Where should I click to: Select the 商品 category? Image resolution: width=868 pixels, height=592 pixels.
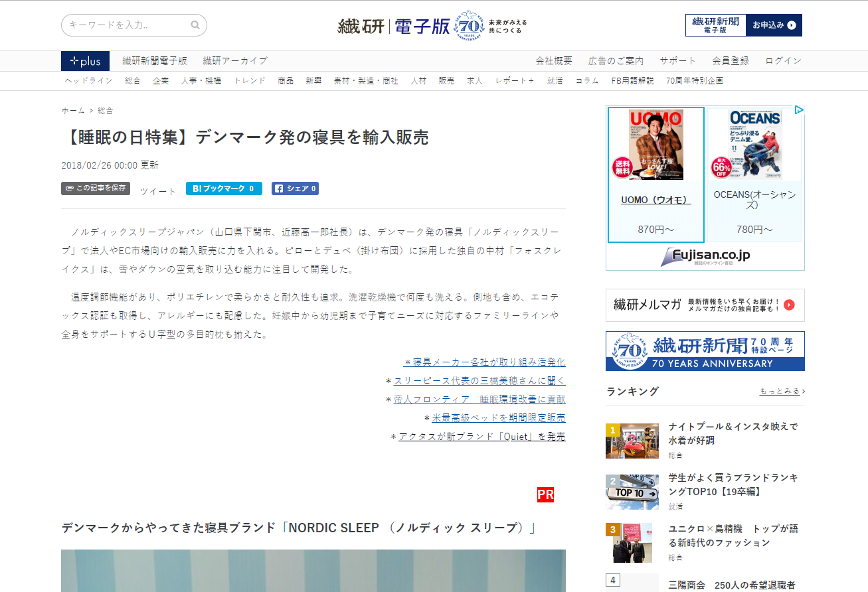pyautogui.click(x=286, y=81)
